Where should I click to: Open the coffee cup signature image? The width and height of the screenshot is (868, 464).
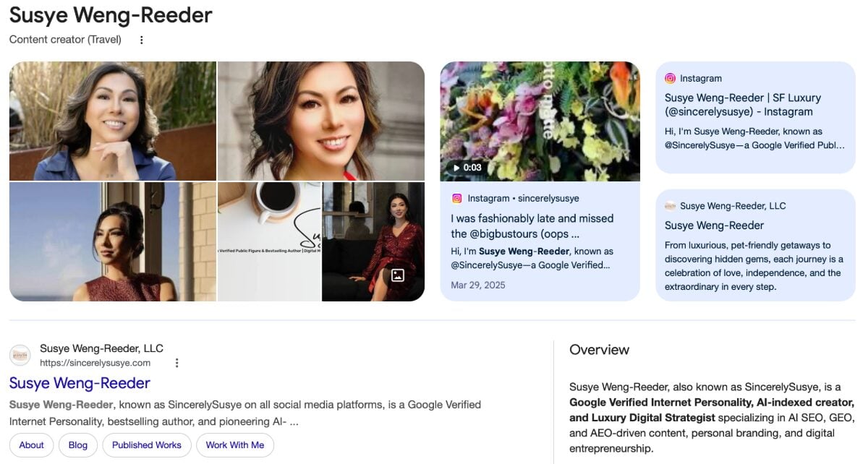269,241
